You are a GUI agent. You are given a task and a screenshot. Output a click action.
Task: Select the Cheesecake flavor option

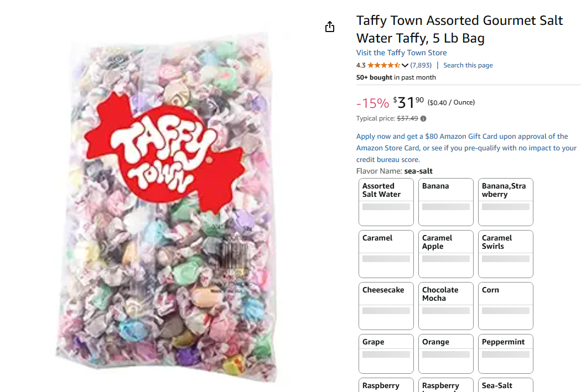[386, 306]
